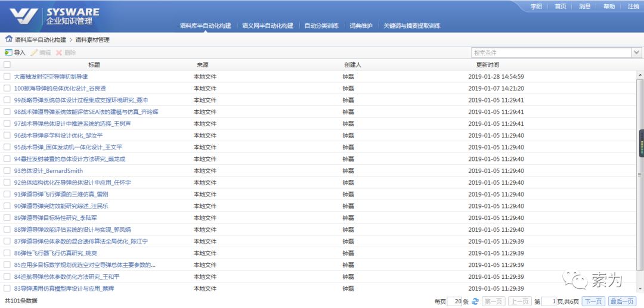This screenshot has height=308, width=644.
Task: Check the box for 99战略导弹系统总体设计 row
Action: (x=7, y=100)
